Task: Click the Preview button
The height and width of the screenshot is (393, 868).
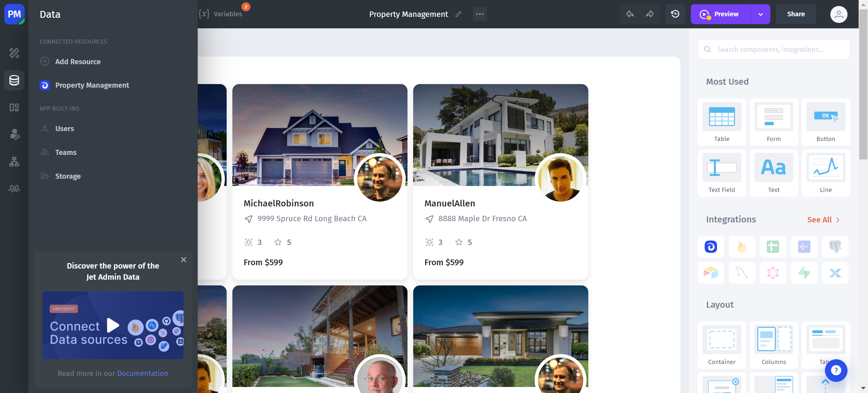Action: tap(721, 14)
